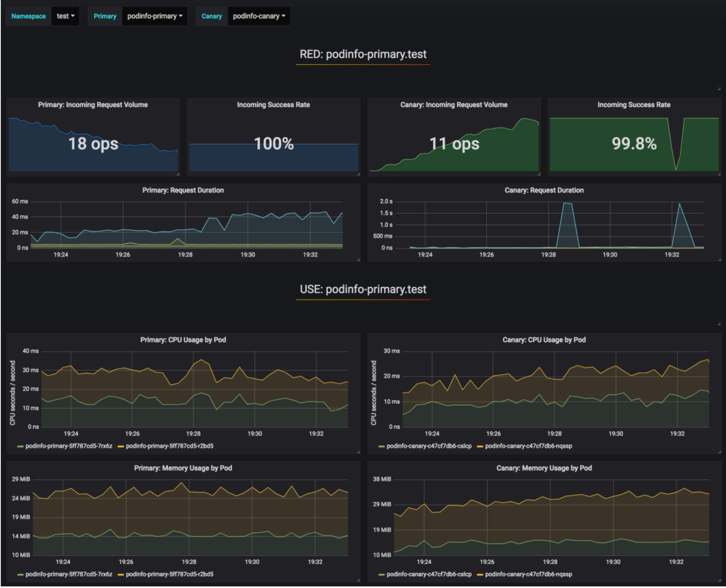Image resolution: width=726 pixels, height=588 pixels.
Task: Click the 19:32 tick on Canary Memory Usage axis
Action: pyautogui.click(x=676, y=562)
